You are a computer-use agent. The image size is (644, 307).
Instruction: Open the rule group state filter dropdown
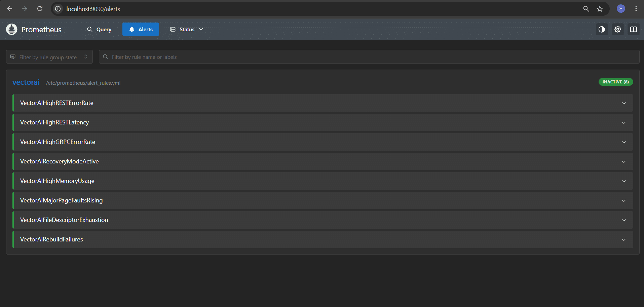click(49, 57)
